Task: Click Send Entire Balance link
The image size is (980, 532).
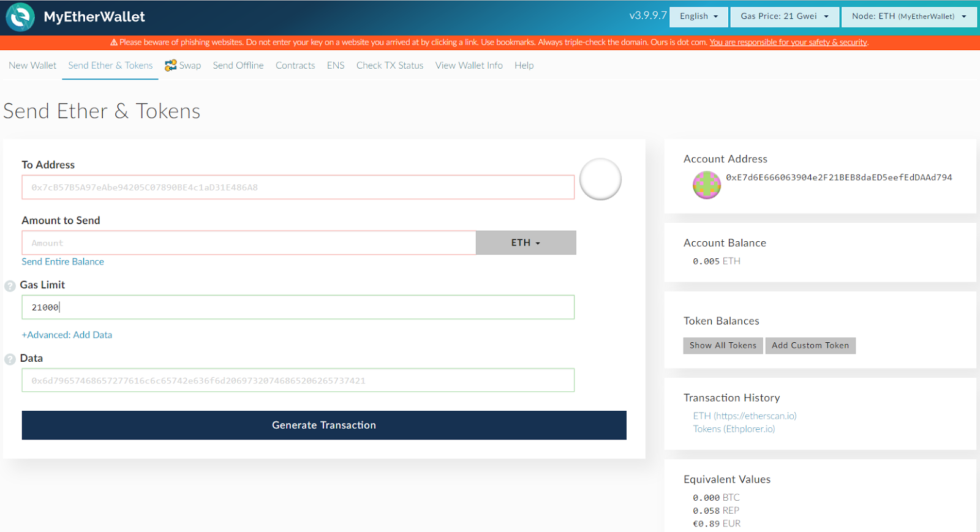Action: pyautogui.click(x=63, y=261)
